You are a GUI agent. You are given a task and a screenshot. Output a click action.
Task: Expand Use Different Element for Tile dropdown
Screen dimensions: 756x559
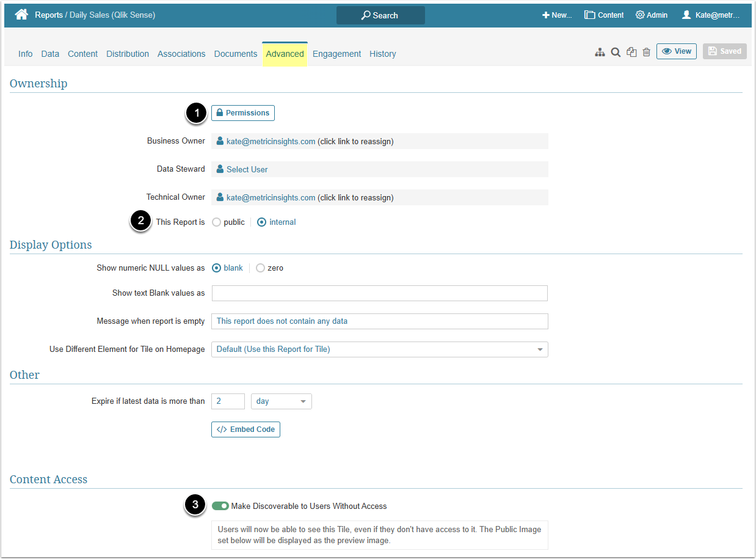[379, 349]
